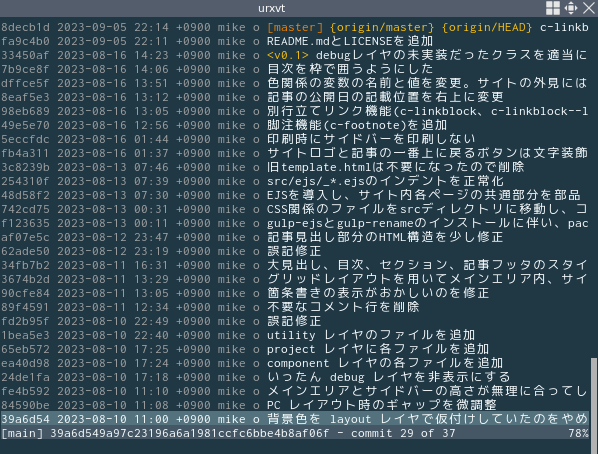Select commit 8decb1d on master

294,27
